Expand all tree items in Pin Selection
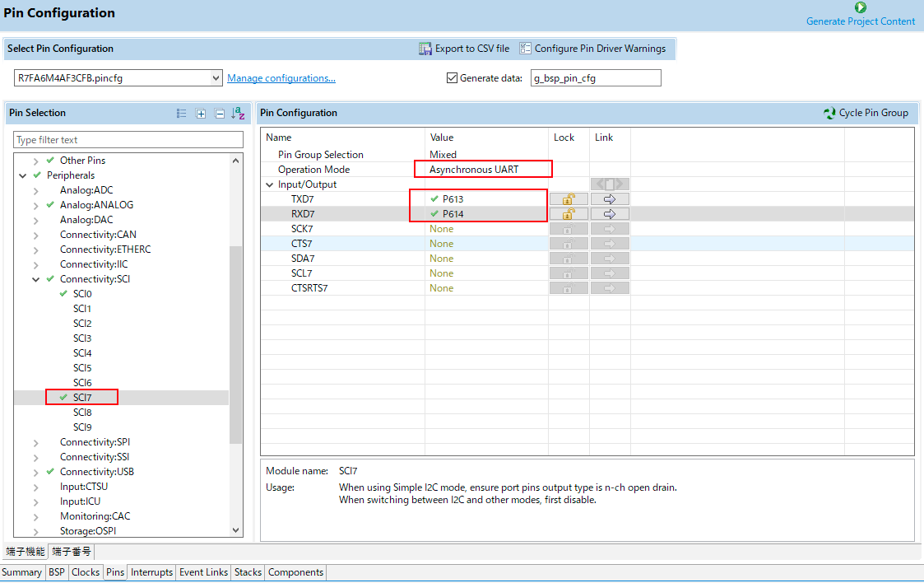924x583 pixels. tap(201, 114)
